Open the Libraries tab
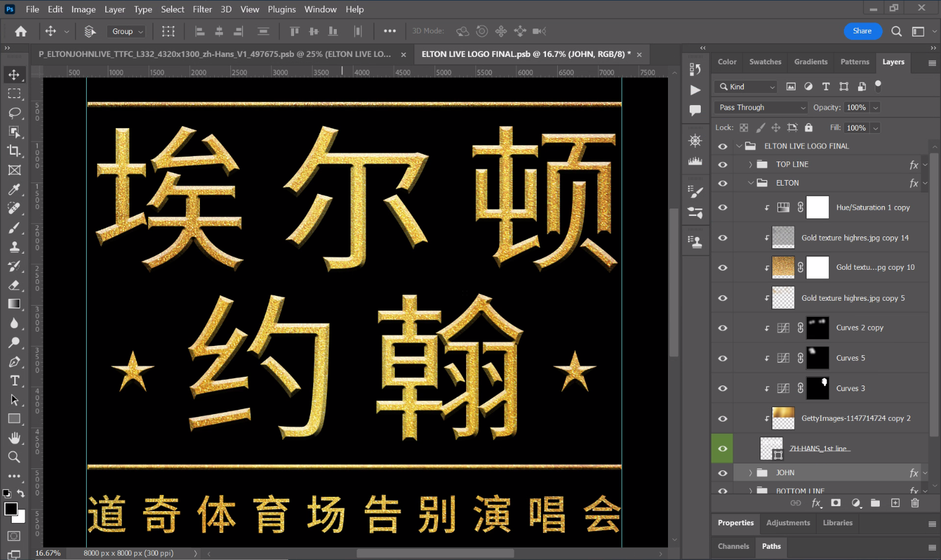 point(838,523)
